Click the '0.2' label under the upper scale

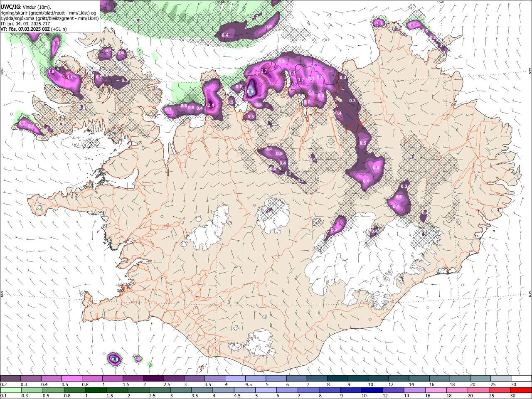tap(4, 384)
